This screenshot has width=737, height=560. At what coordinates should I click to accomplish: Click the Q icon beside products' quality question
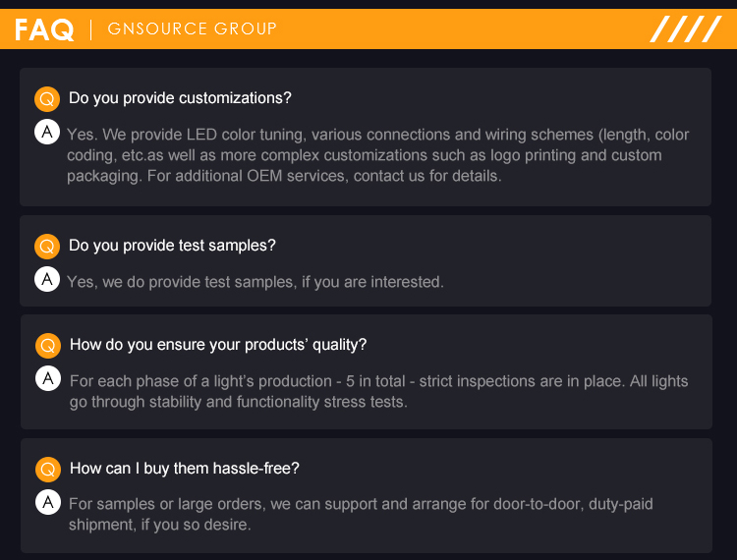point(48,345)
